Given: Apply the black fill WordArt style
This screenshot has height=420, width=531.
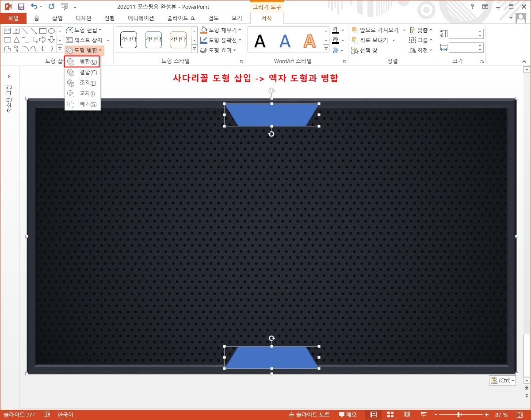Looking at the screenshot, I should coord(260,41).
